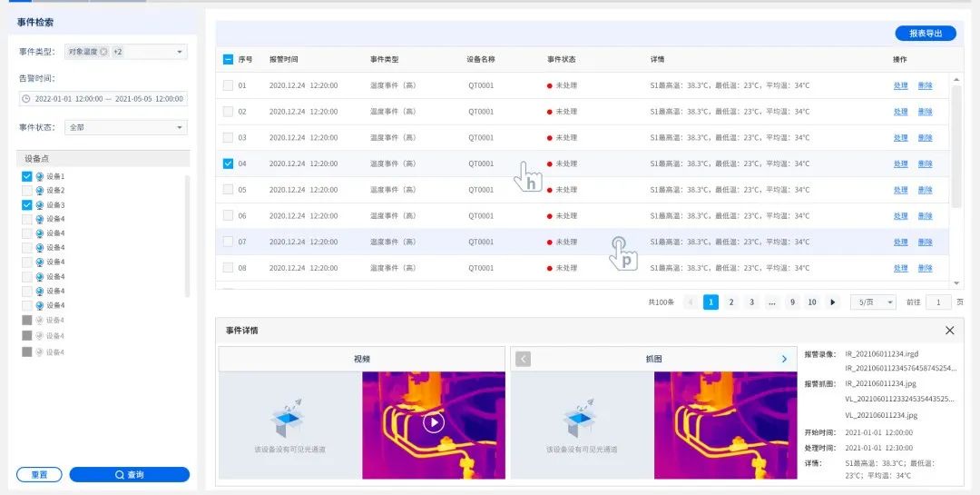Click 处理 link in row 03
This screenshot has height=495, width=980.
tap(901, 138)
